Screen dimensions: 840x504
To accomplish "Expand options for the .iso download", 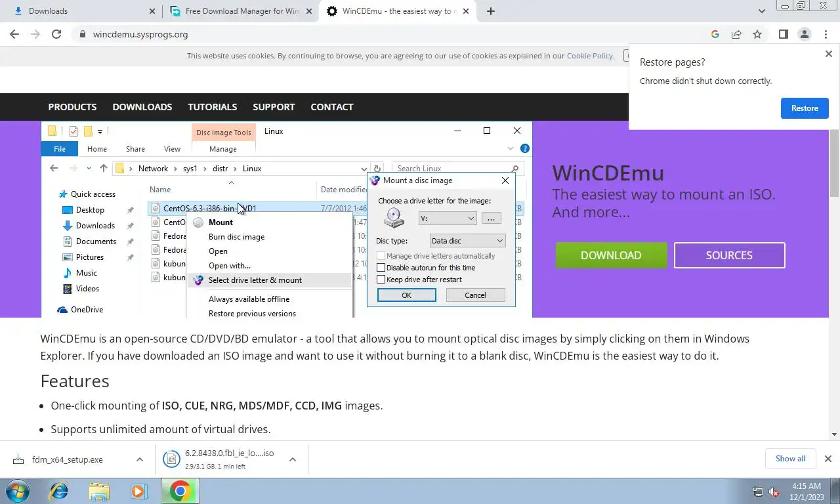I will (x=293, y=459).
